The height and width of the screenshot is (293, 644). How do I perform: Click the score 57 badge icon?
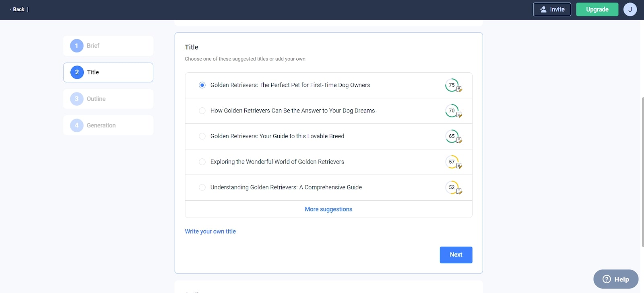pyautogui.click(x=453, y=162)
